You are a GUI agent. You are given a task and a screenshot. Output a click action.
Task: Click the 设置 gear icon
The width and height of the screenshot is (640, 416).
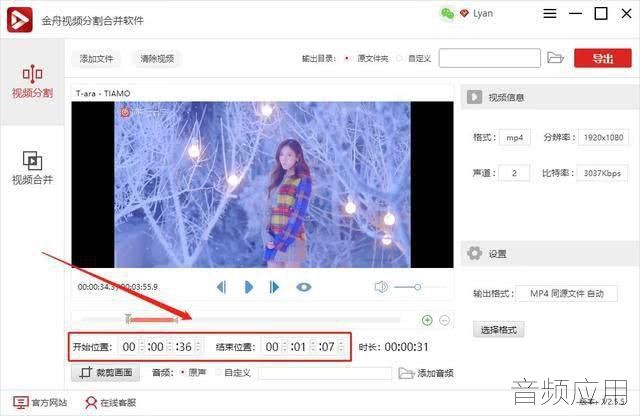pyautogui.click(x=474, y=254)
